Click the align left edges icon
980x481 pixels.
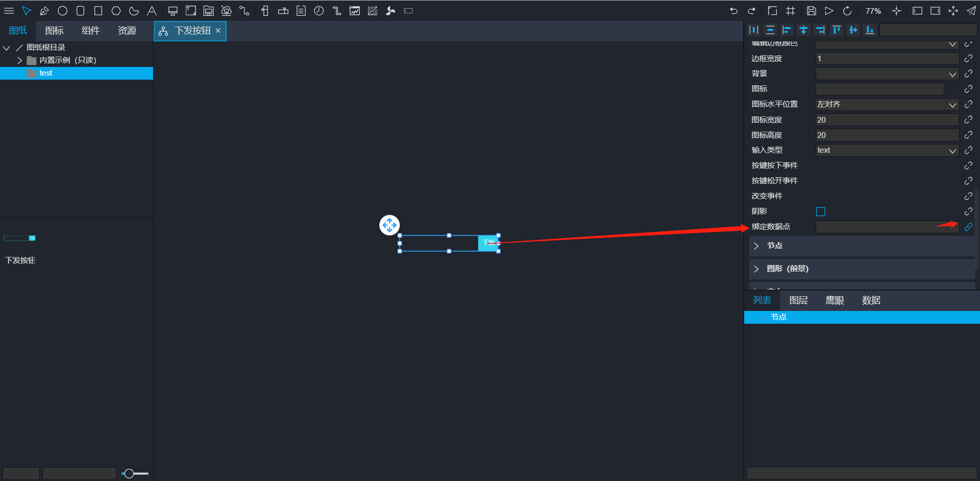coord(787,30)
